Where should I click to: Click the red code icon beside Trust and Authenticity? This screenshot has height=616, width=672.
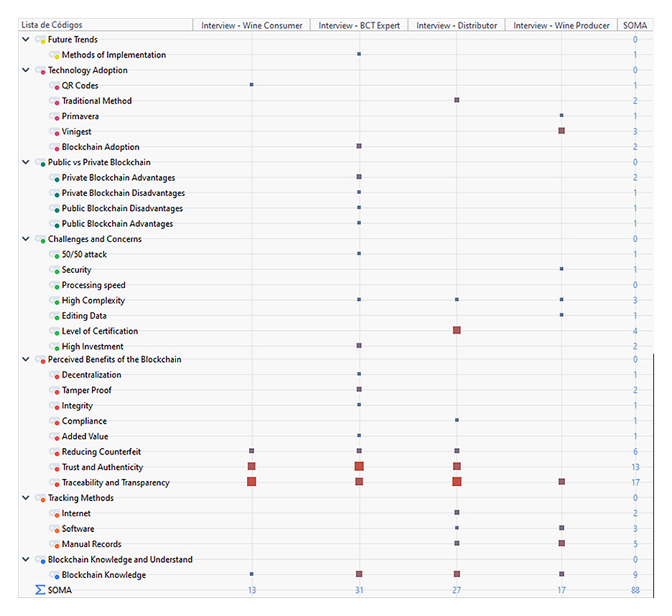[x=55, y=468]
